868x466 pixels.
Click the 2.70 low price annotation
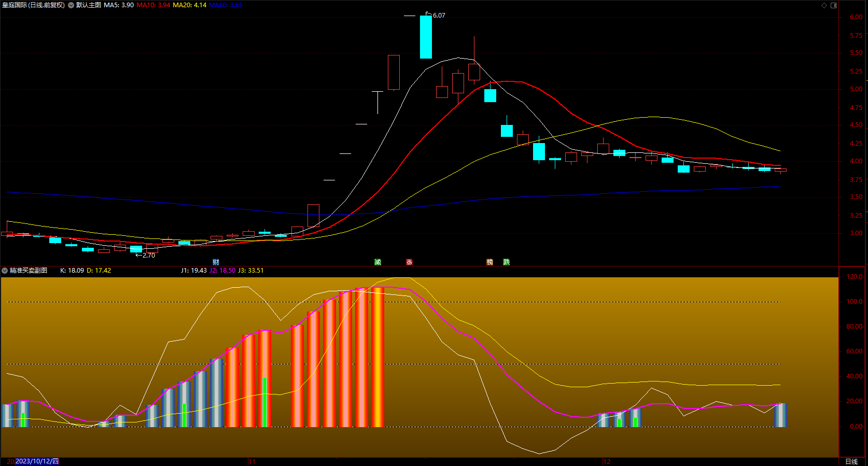point(148,256)
